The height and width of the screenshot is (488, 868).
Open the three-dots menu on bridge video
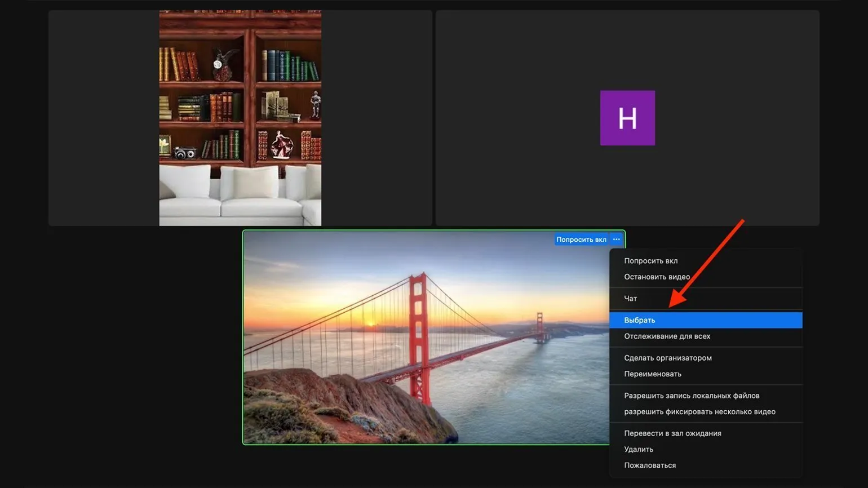point(616,239)
